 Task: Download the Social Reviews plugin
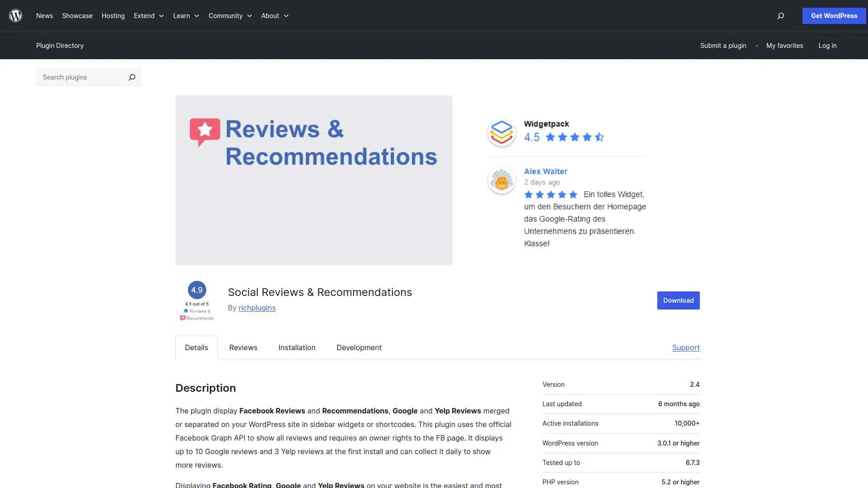(x=678, y=300)
